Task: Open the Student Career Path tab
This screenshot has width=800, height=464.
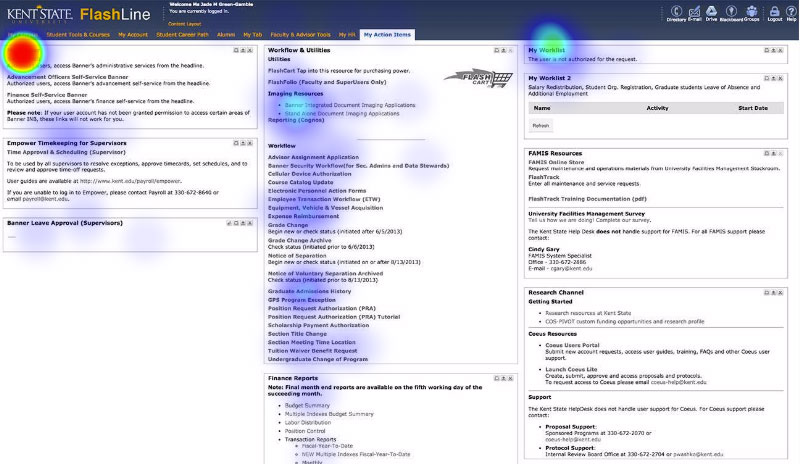Action: pyautogui.click(x=182, y=35)
